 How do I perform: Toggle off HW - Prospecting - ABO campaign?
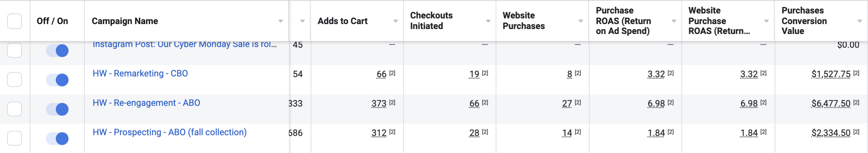(57, 138)
